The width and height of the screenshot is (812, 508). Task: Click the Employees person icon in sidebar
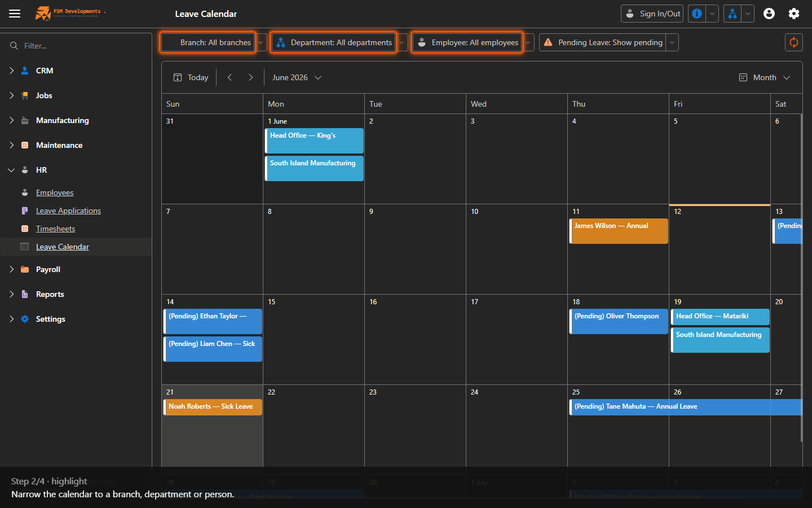point(25,192)
